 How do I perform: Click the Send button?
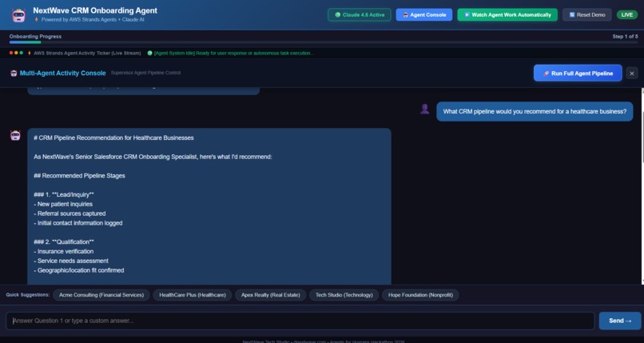point(620,321)
